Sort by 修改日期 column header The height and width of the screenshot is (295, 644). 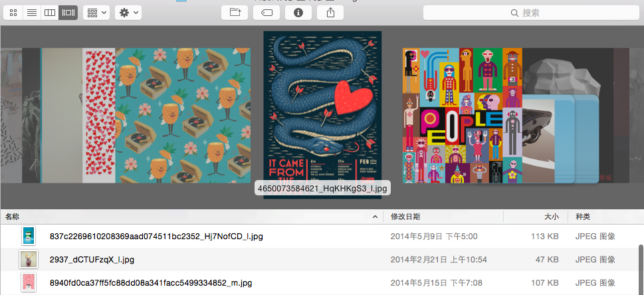point(443,217)
